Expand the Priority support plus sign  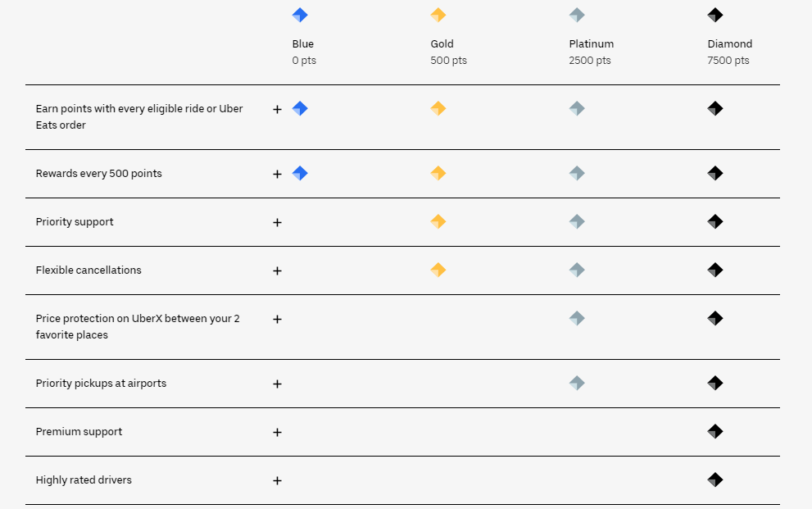[x=277, y=222]
